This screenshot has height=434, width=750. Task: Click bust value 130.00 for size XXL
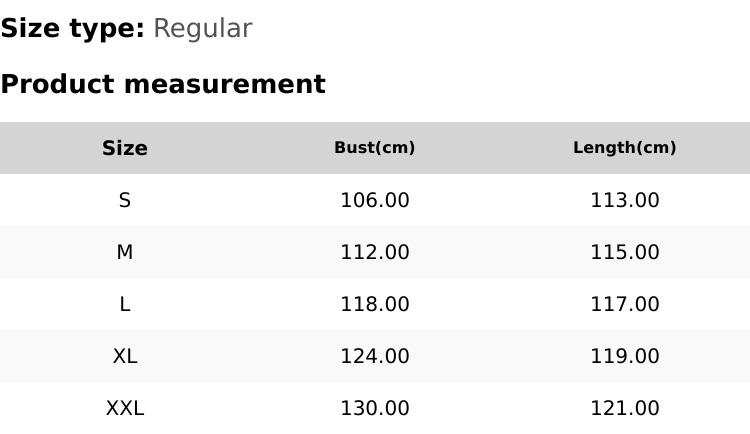coord(375,408)
